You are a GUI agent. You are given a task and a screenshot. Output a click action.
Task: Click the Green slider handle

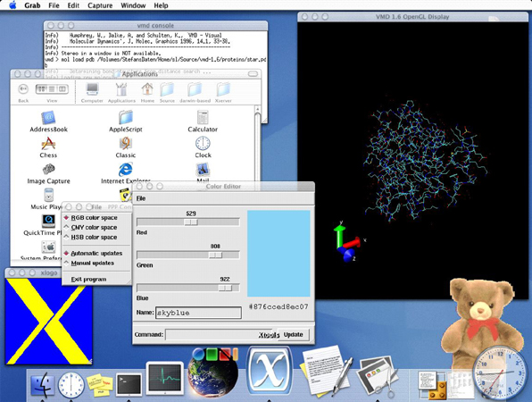pyautogui.click(x=215, y=255)
